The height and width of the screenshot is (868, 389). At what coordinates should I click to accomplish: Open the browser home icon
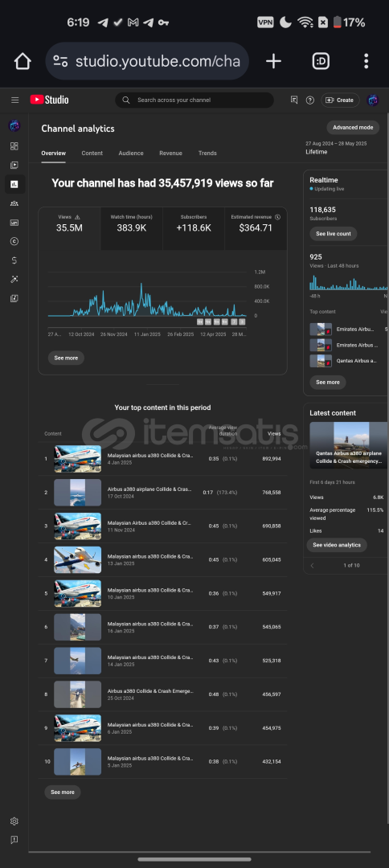pyautogui.click(x=23, y=61)
